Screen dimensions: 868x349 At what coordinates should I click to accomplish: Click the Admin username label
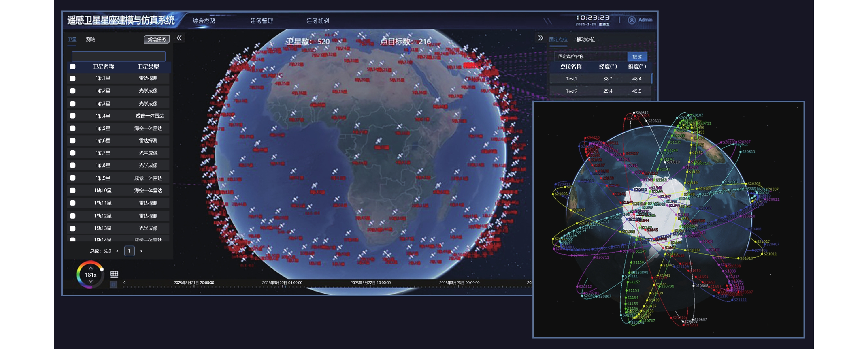pos(645,20)
